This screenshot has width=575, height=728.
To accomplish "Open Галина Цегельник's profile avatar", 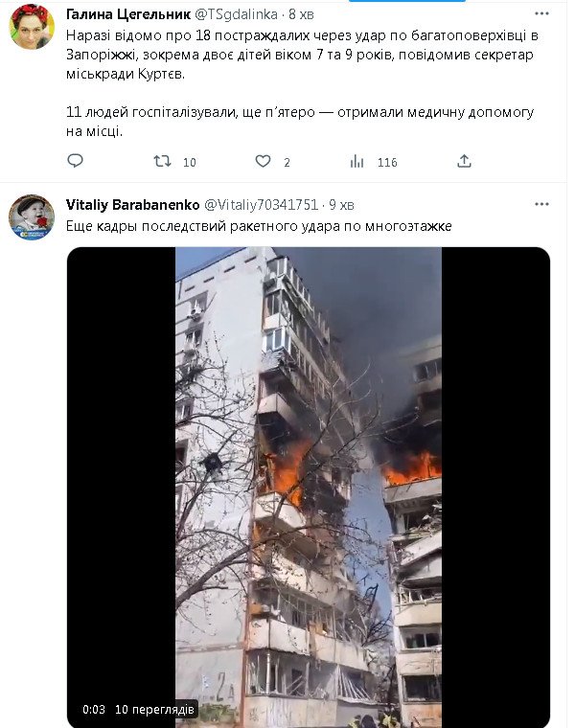I will (32, 27).
